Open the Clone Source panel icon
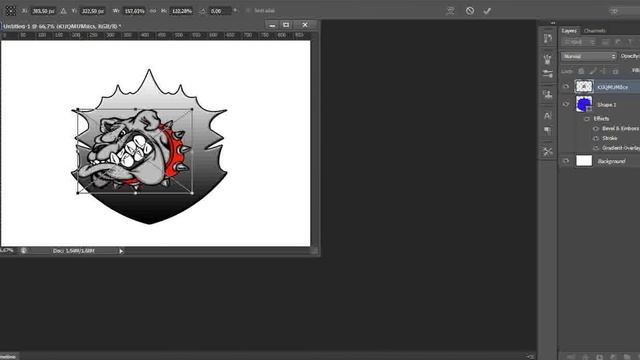 pos(548,95)
